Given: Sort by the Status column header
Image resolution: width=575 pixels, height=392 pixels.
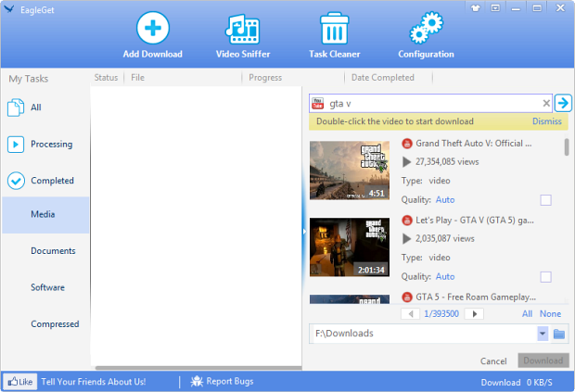Looking at the screenshot, I should (x=106, y=78).
